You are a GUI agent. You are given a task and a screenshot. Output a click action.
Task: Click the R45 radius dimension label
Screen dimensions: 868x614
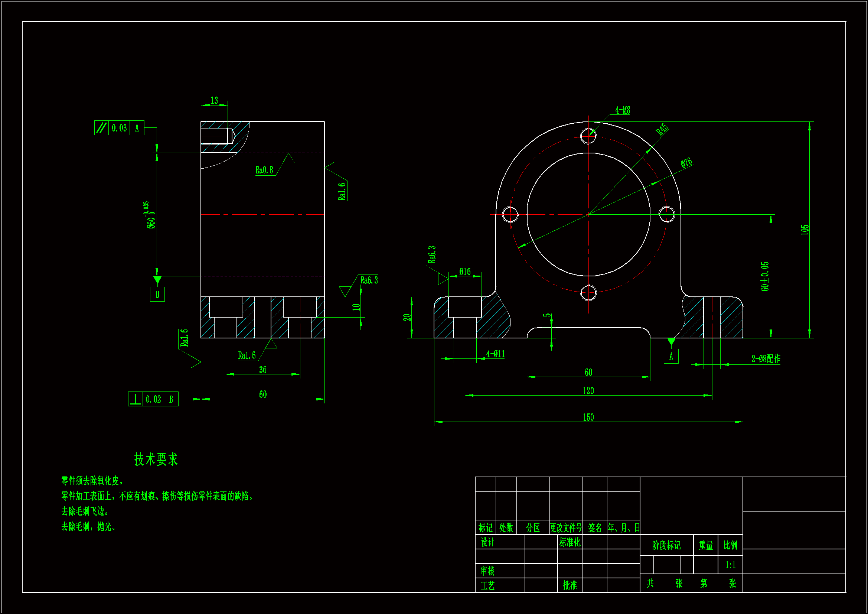pyautogui.click(x=662, y=129)
